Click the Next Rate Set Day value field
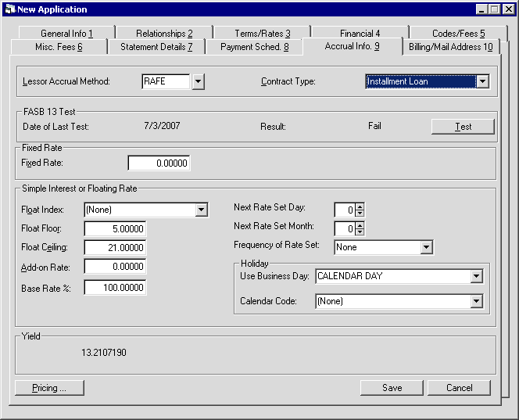 [345, 210]
